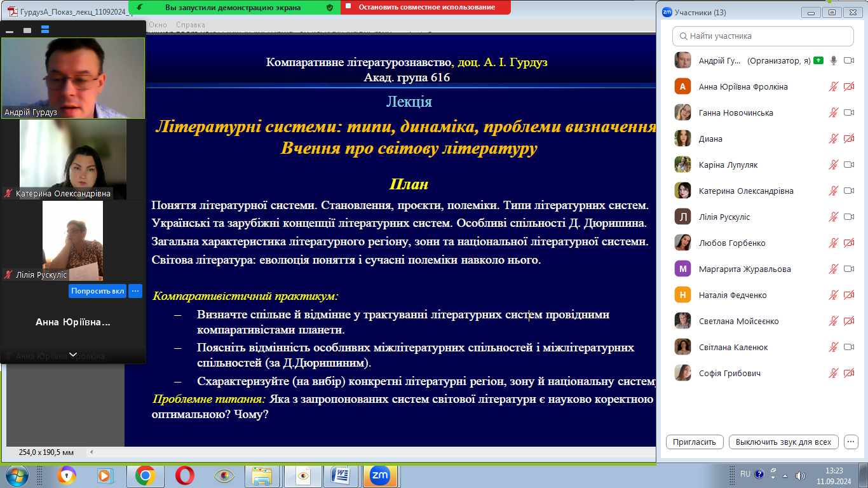Open the three-dot menu on Anna's video tile
The image size is (868, 488).
(135, 291)
